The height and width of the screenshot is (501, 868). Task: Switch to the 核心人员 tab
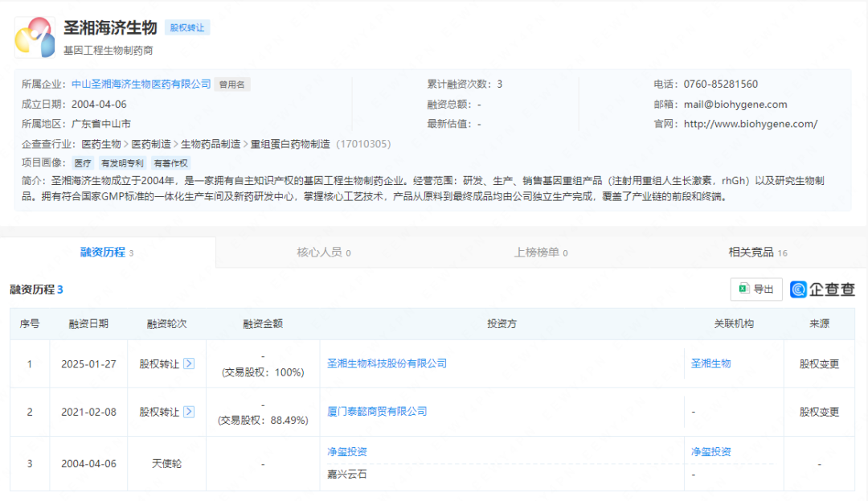point(321,252)
